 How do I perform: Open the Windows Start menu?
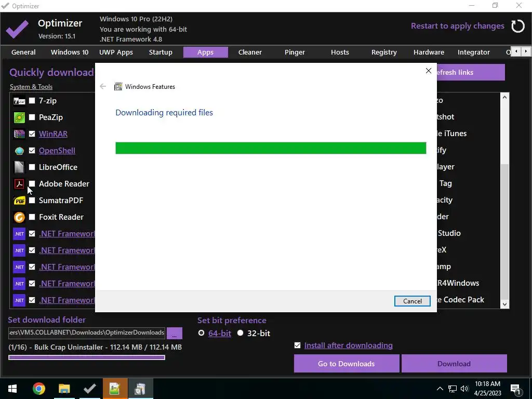coord(12,389)
